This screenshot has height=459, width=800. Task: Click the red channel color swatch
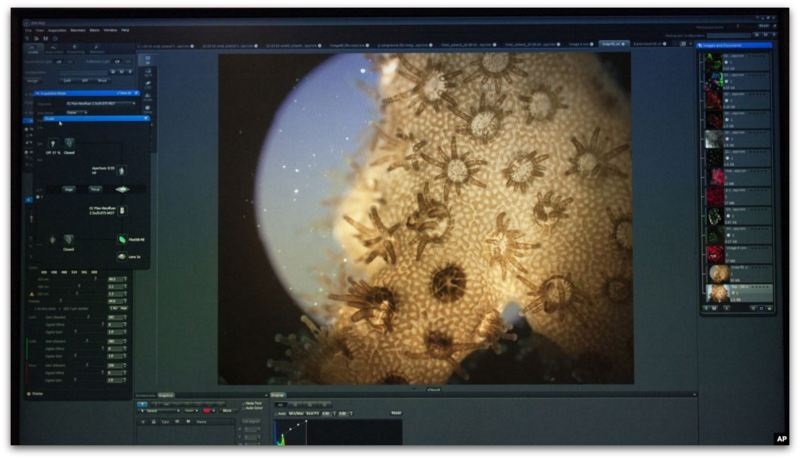click(206, 410)
